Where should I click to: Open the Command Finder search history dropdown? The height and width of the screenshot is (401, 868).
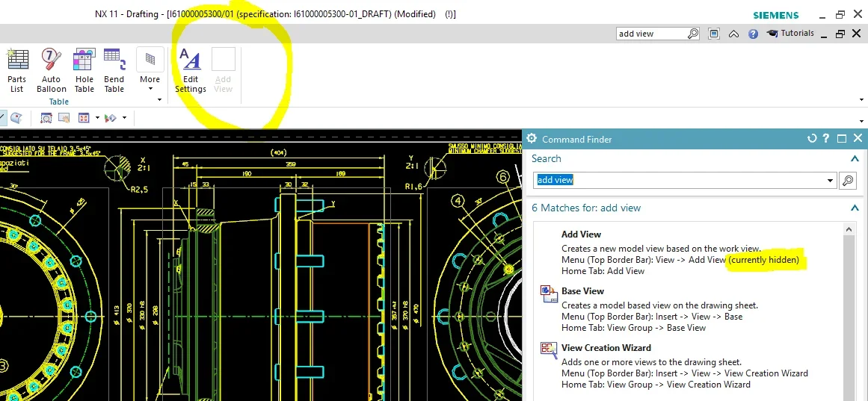pyautogui.click(x=830, y=180)
